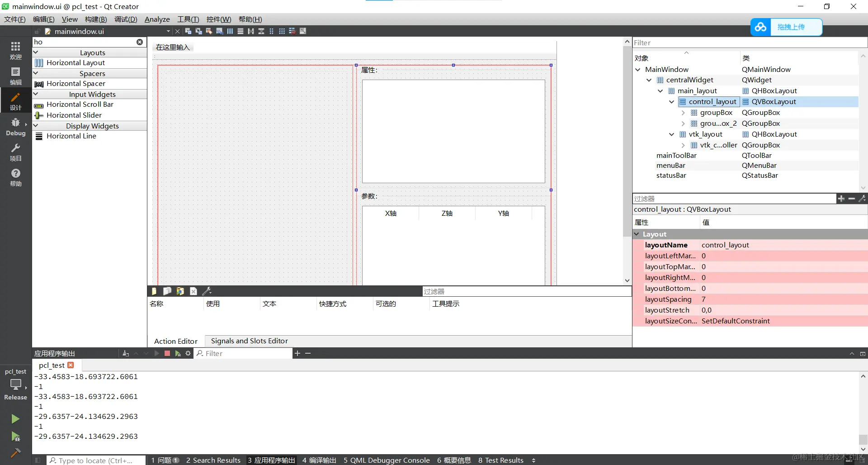
Task: Open the Analyze menu
Action: click(157, 19)
